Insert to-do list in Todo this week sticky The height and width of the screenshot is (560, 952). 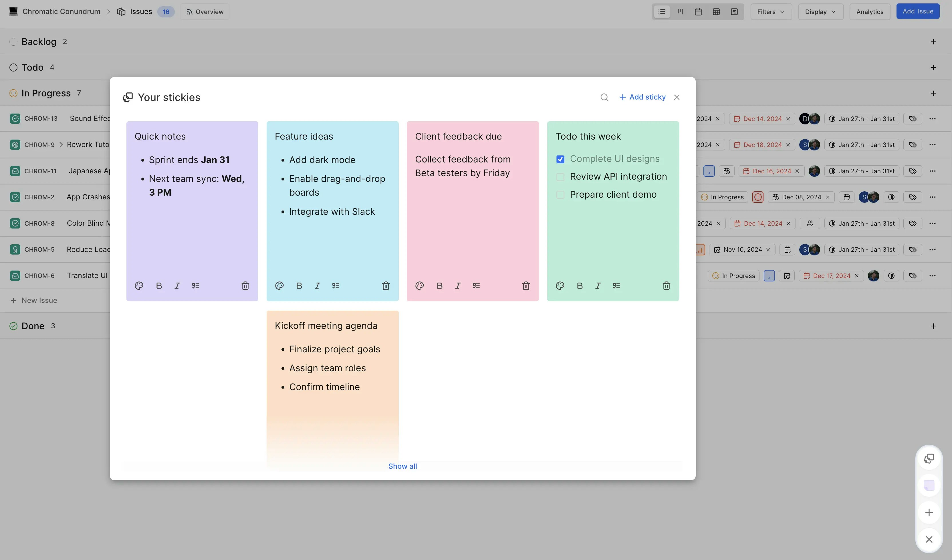[x=616, y=286]
